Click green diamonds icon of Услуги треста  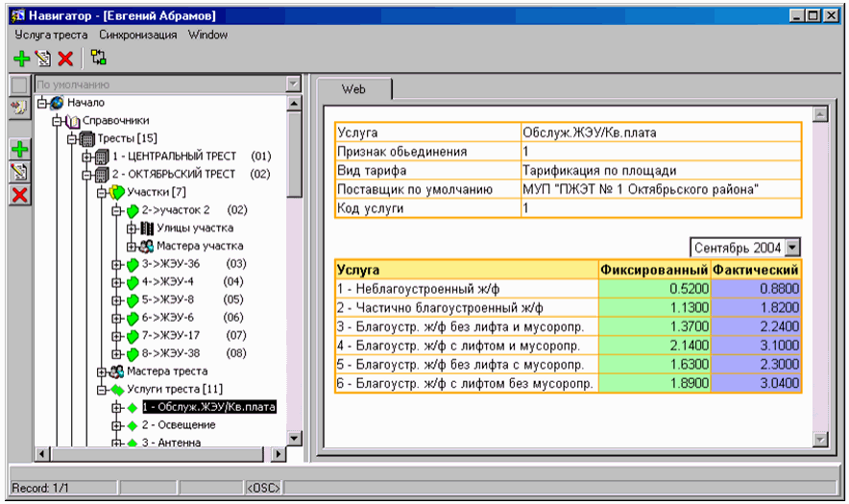117,390
